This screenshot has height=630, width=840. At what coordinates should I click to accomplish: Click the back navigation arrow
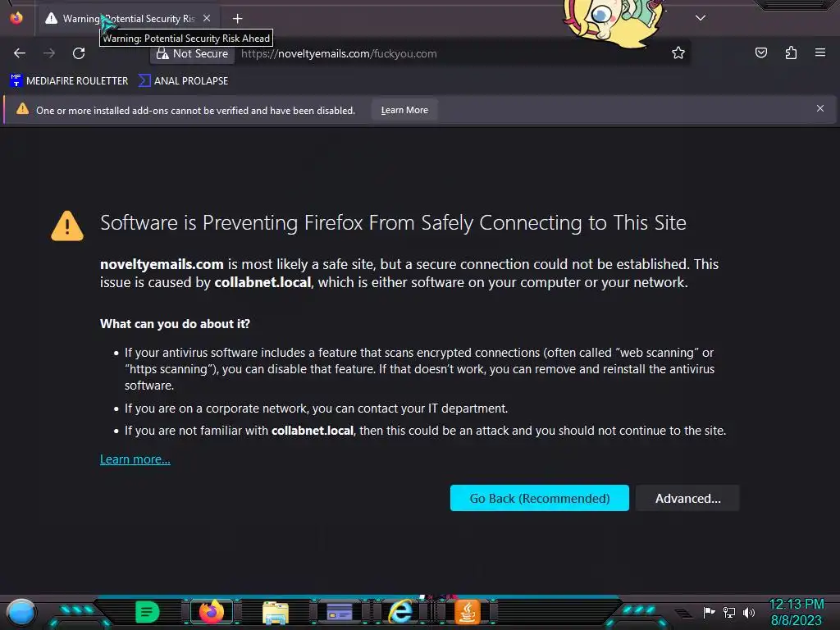pos(20,53)
